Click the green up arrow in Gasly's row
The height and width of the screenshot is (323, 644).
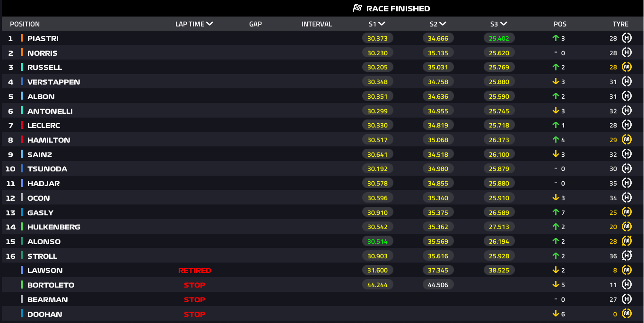coord(556,212)
